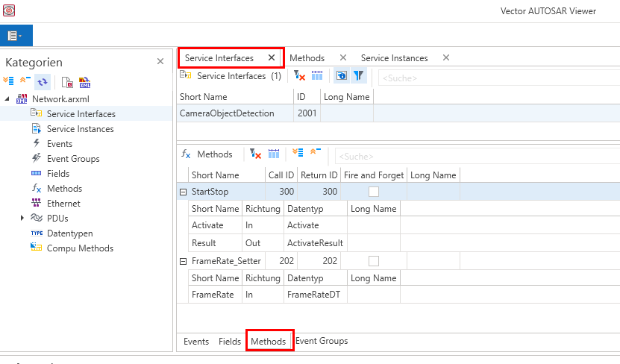Screen dimensions: 620x364
Task: Close the Kategorien panel
Action: click(160, 61)
